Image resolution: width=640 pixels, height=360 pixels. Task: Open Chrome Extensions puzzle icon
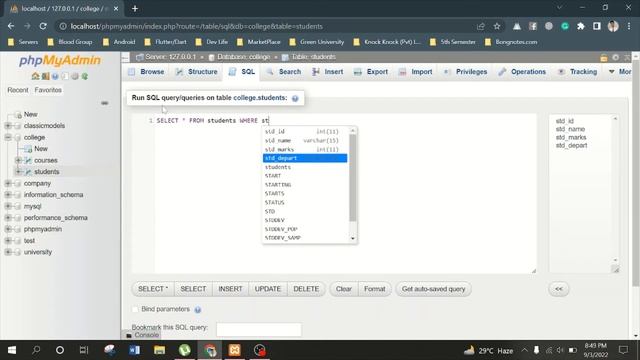tap(581, 26)
